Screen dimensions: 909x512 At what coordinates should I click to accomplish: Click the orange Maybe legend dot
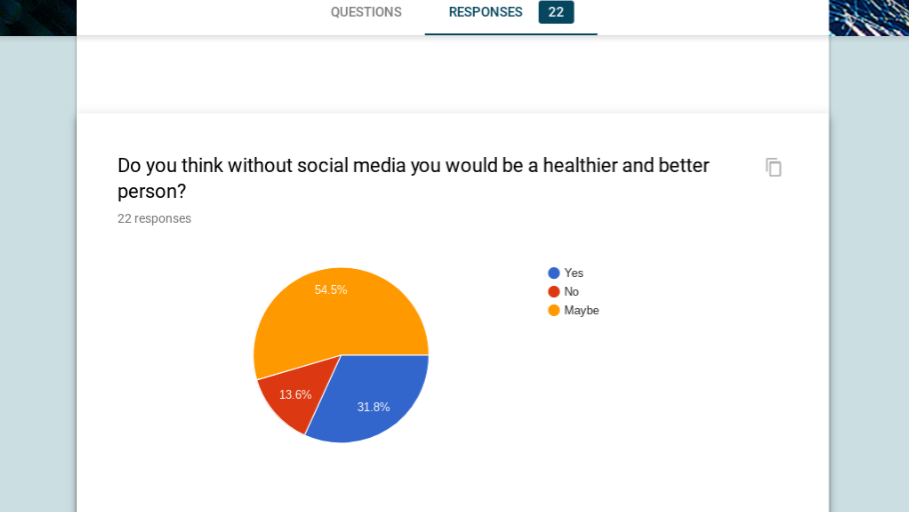click(x=554, y=310)
